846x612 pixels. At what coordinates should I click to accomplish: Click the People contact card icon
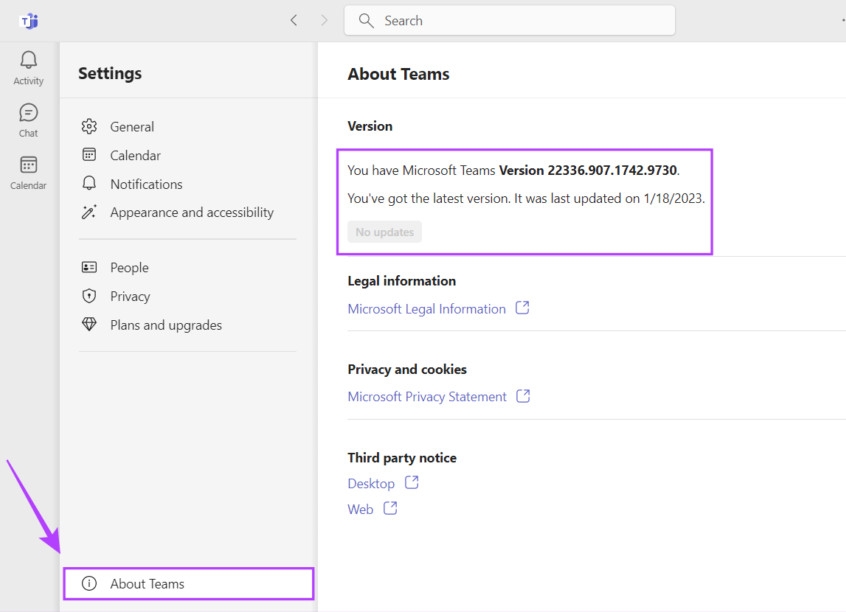(x=89, y=267)
